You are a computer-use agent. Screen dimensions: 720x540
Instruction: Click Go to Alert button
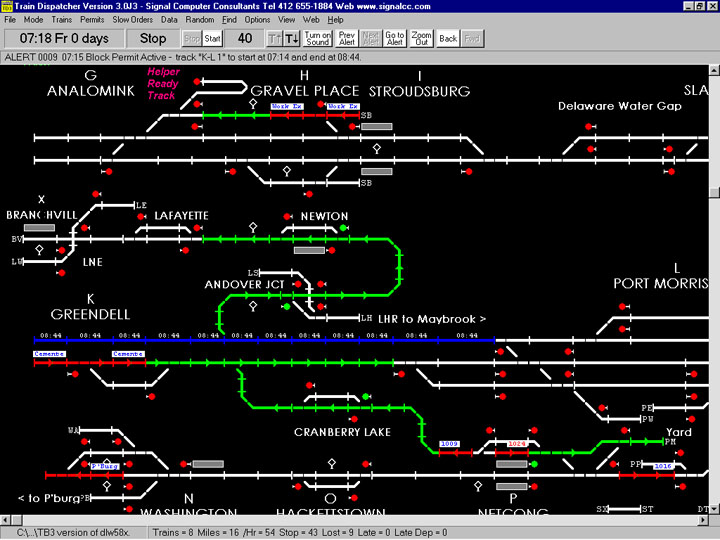pos(395,38)
